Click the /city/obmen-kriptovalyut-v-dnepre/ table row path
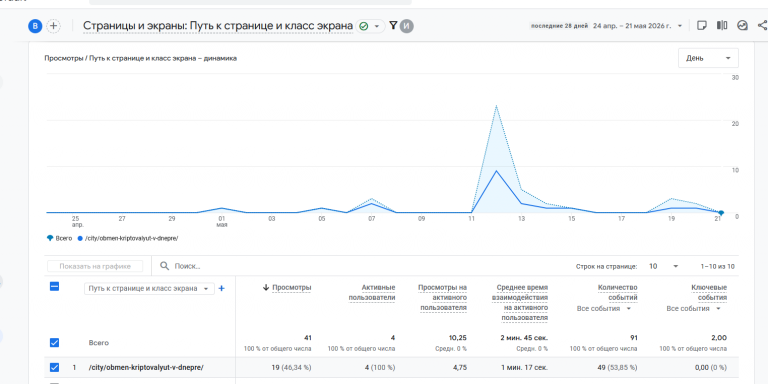768x384 pixels. pos(146,367)
